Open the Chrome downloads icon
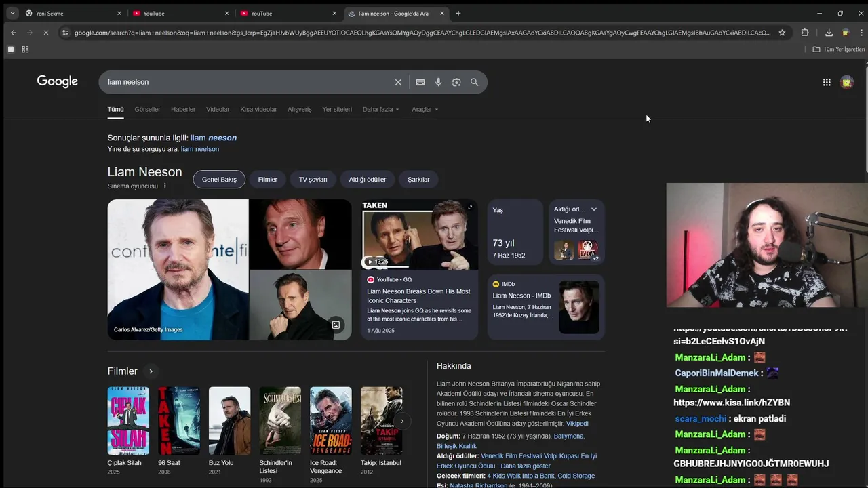868x488 pixels. (x=829, y=33)
